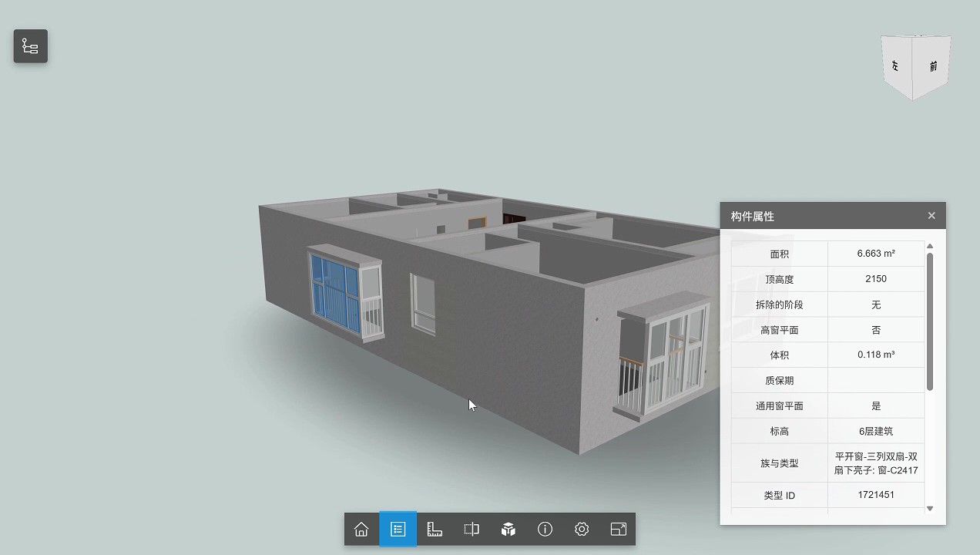The image size is (980, 555).
Task: Select the 质保期 property label
Action: (779, 381)
